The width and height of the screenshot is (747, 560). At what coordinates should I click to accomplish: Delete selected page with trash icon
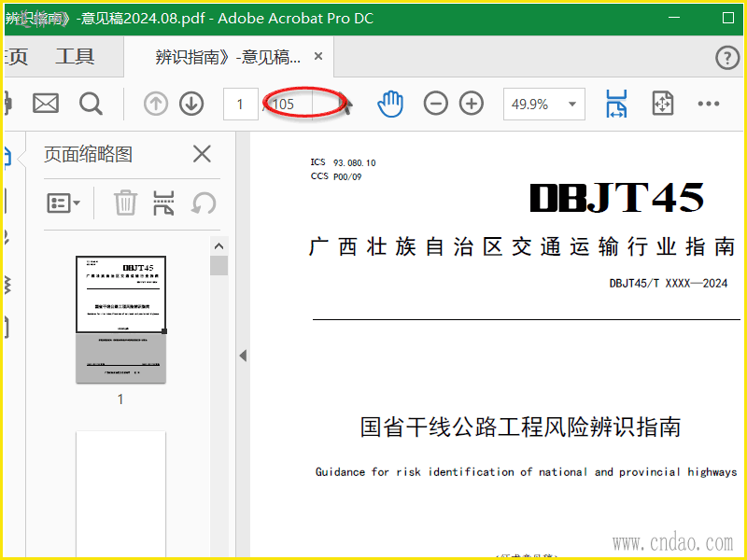click(x=125, y=203)
